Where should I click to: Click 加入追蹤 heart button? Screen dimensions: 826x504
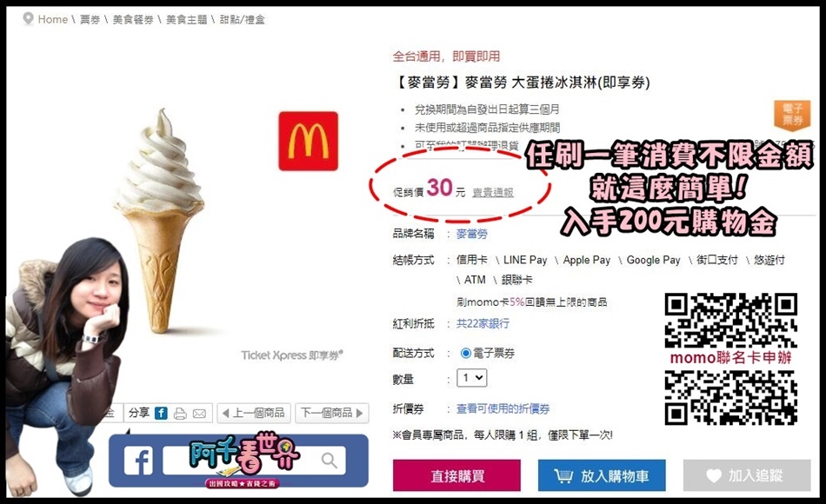point(747,475)
